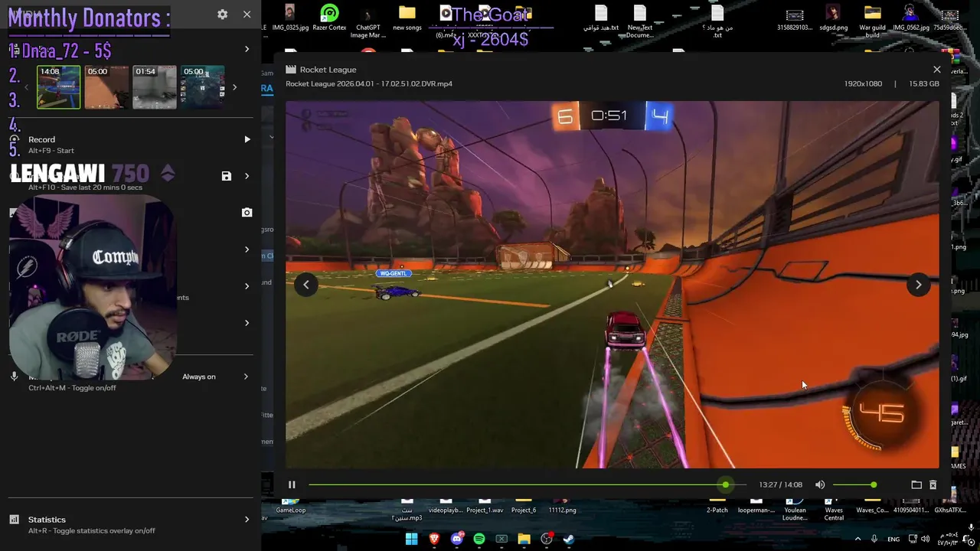Open File Explorer from taskbar

(x=524, y=539)
